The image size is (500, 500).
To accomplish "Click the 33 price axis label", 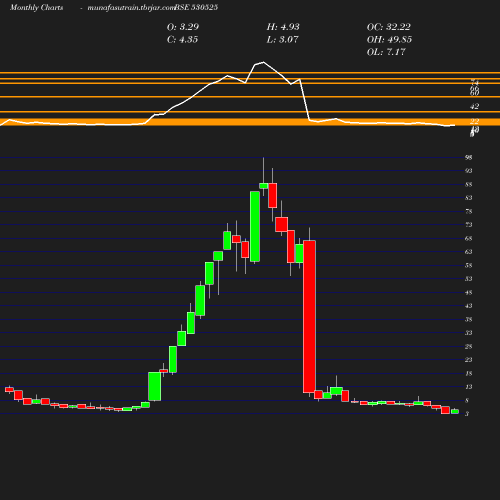I will (x=469, y=333).
